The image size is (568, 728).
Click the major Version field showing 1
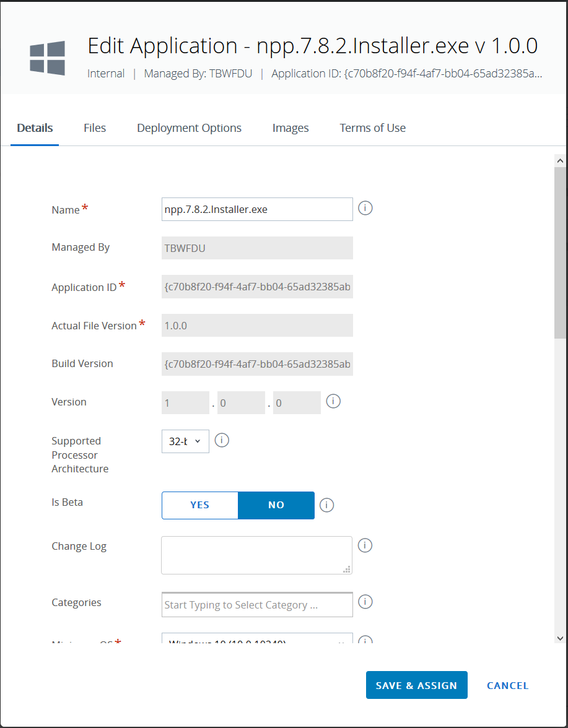(185, 402)
